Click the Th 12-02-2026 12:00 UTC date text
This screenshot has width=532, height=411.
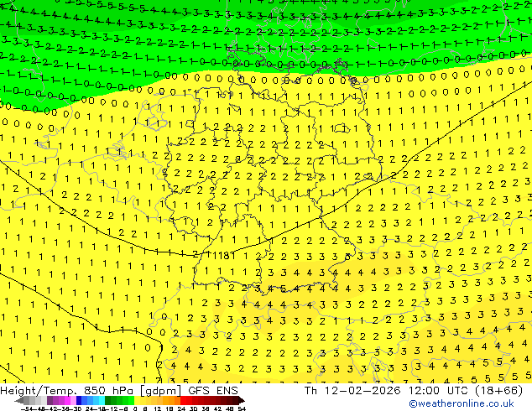pyautogui.click(x=387, y=391)
